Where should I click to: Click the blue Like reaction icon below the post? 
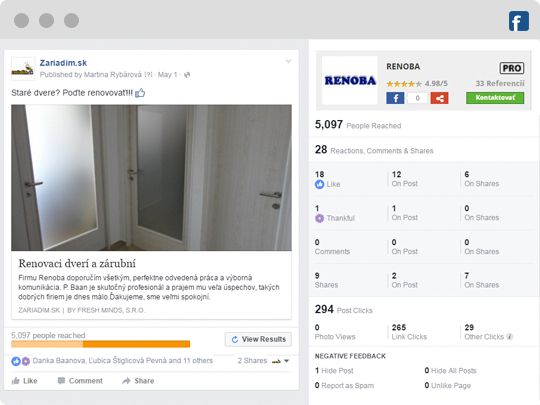(x=16, y=361)
